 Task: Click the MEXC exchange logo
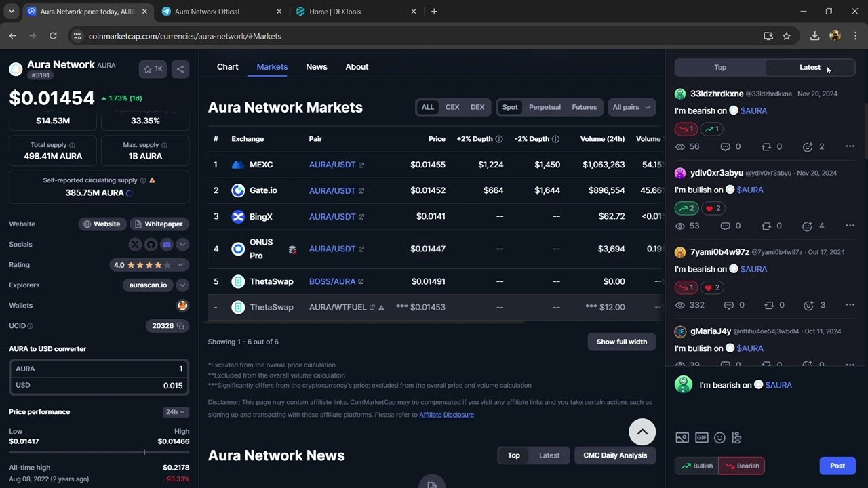tap(238, 165)
